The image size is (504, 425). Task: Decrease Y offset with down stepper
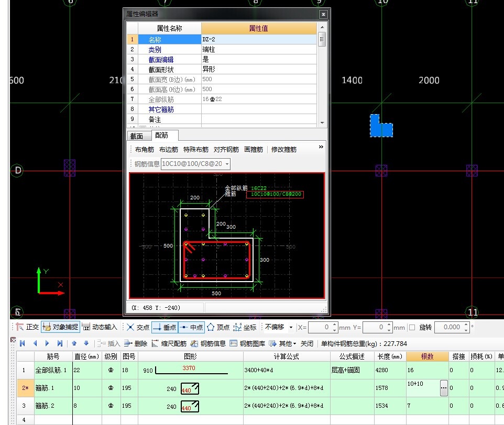[389, 330]
